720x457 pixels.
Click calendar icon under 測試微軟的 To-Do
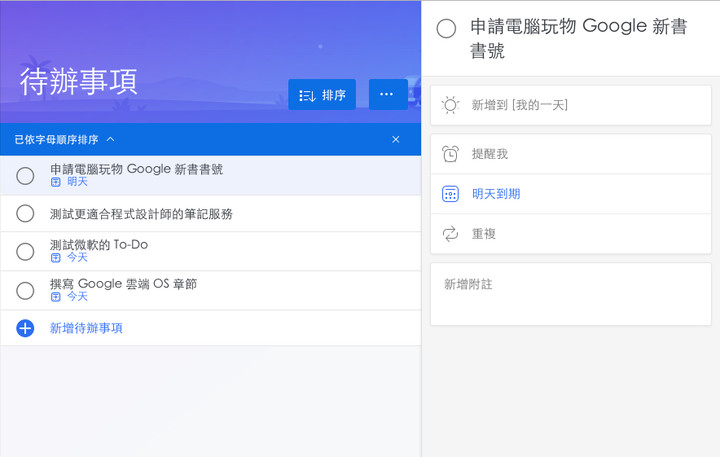click(56, 258)
